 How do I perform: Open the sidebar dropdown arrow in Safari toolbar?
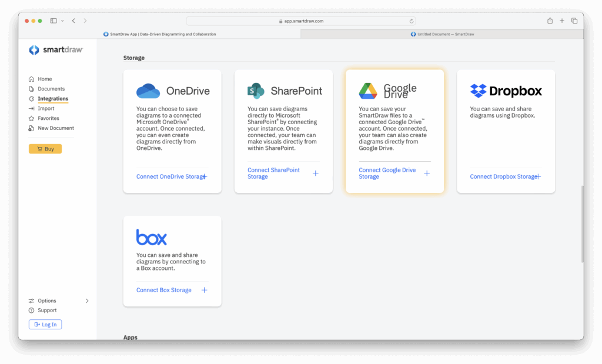(x=62, y=21)
